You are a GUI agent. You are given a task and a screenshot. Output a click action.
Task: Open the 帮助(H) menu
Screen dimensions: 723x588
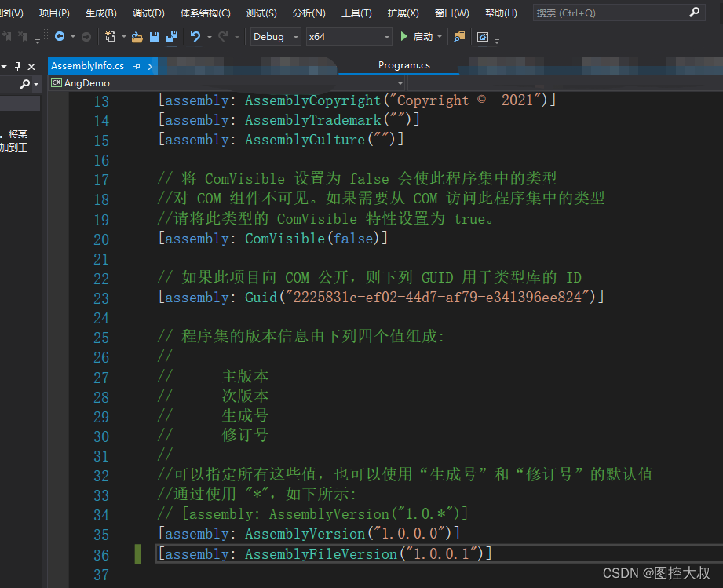coord(501,13)
